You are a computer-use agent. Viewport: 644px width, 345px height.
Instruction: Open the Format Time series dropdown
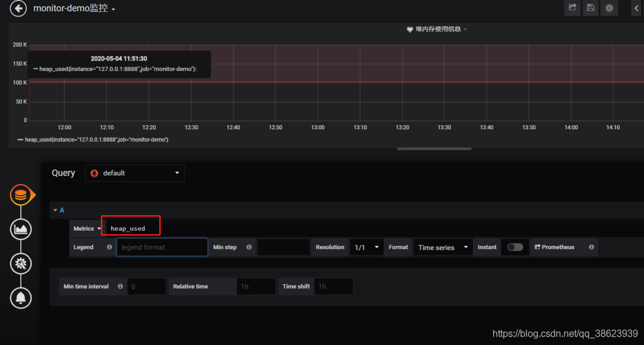[443, 247]
